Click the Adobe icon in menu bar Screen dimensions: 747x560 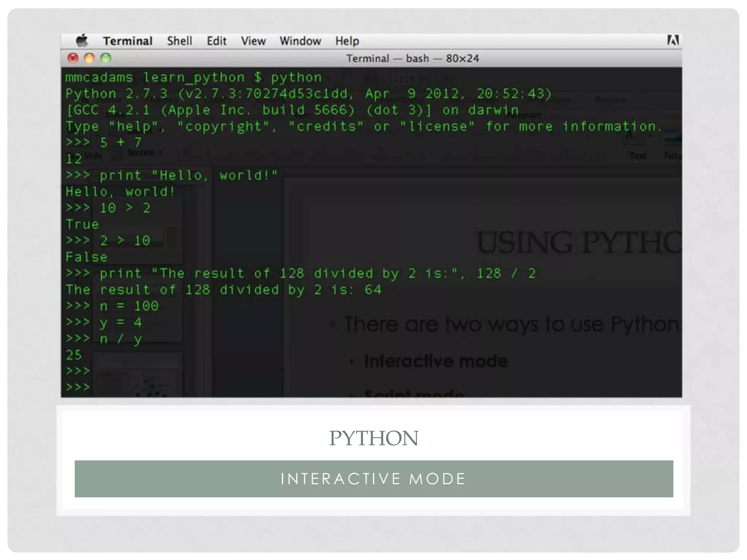click(673, 40)
